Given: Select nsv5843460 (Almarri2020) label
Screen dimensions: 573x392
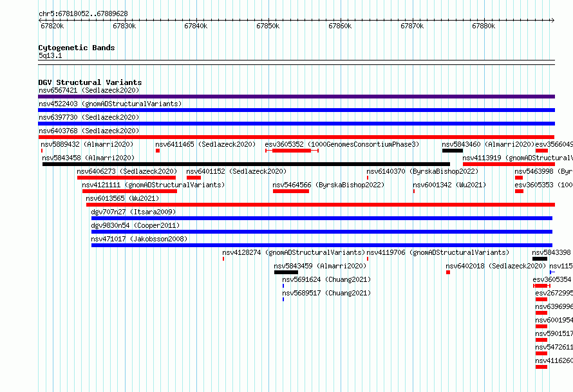Looking at the screenshot, I should coord(488,144).
